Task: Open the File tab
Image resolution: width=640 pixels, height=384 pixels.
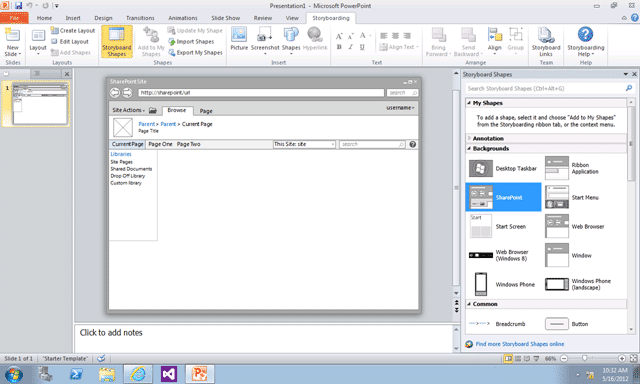Action: tap(14, 18)
